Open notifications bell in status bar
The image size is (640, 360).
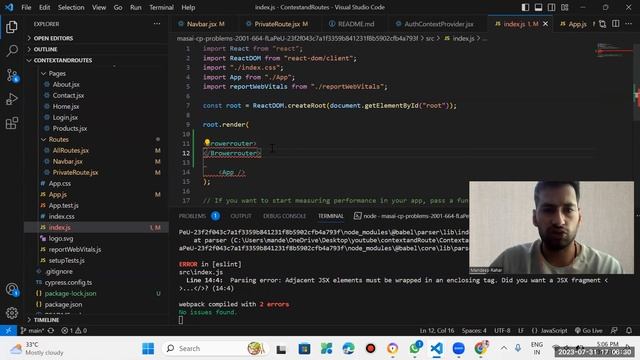[629, 330]
